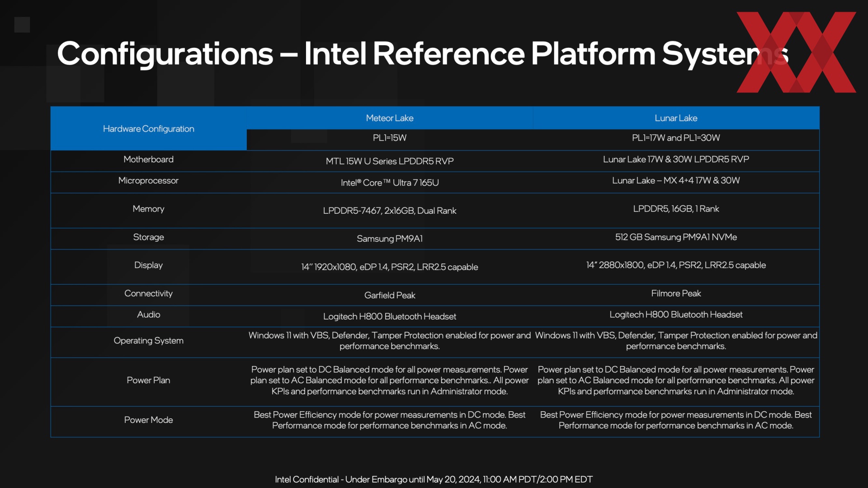Select 'LPDDR5-7467, 2x16GB, Dual Rank' cell

point(390,211)
